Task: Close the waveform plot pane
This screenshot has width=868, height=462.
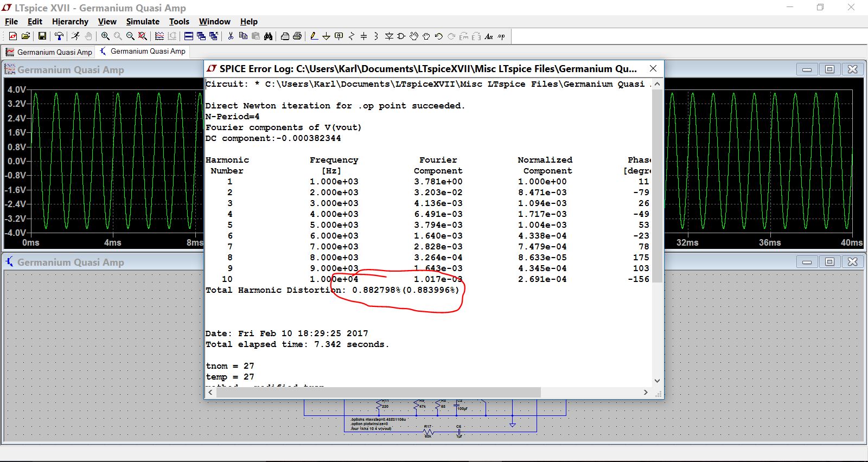Action: click(852, 69)
